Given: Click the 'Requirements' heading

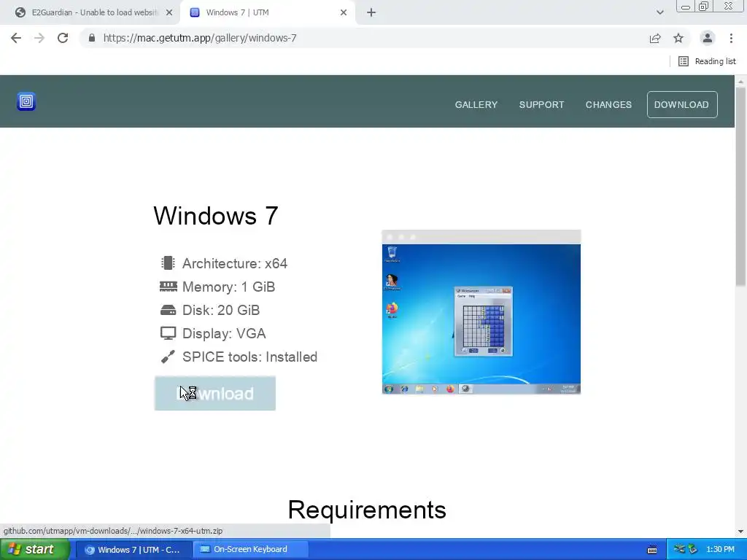Looking at the screenshot, I should (x=367, y=510).
